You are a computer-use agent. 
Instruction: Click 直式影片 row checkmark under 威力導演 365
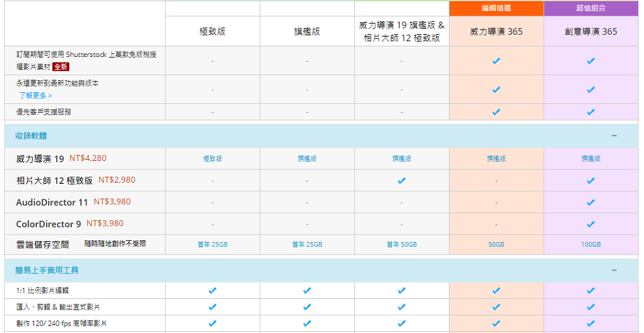point(496,307)
